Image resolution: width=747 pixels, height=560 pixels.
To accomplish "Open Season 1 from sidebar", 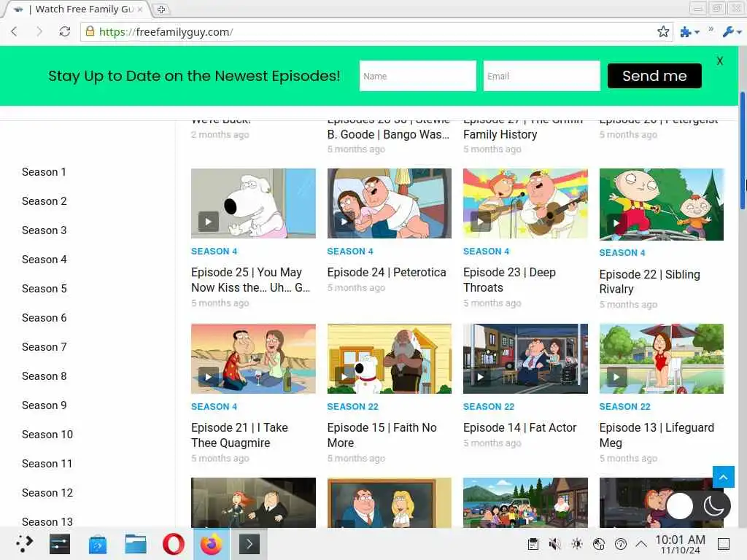I will [x=44, y=172].
